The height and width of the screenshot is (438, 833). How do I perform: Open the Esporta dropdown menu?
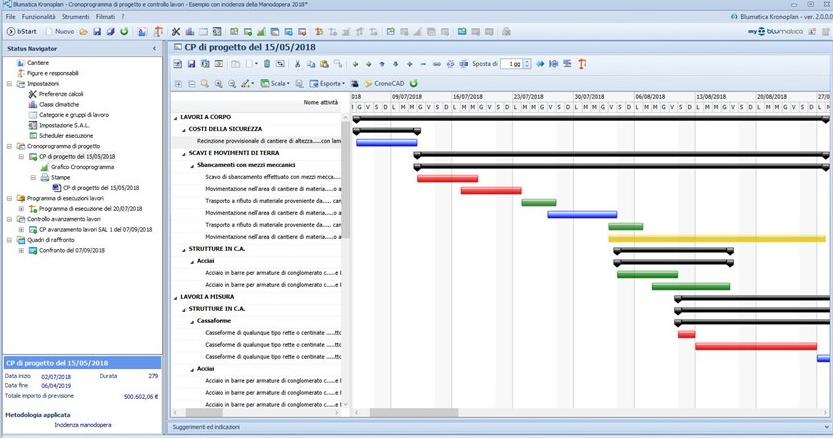tap(327, 83)
